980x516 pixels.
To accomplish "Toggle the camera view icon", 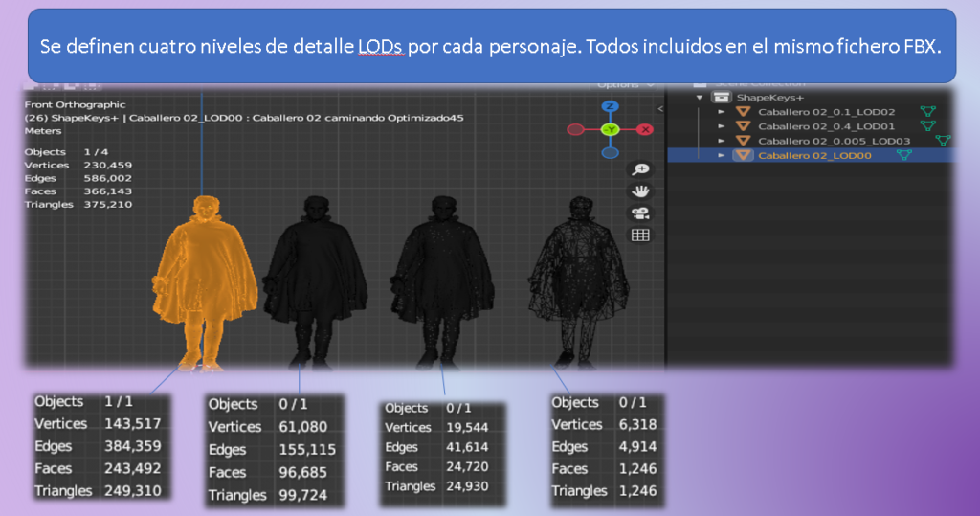I will coord(640,213).
